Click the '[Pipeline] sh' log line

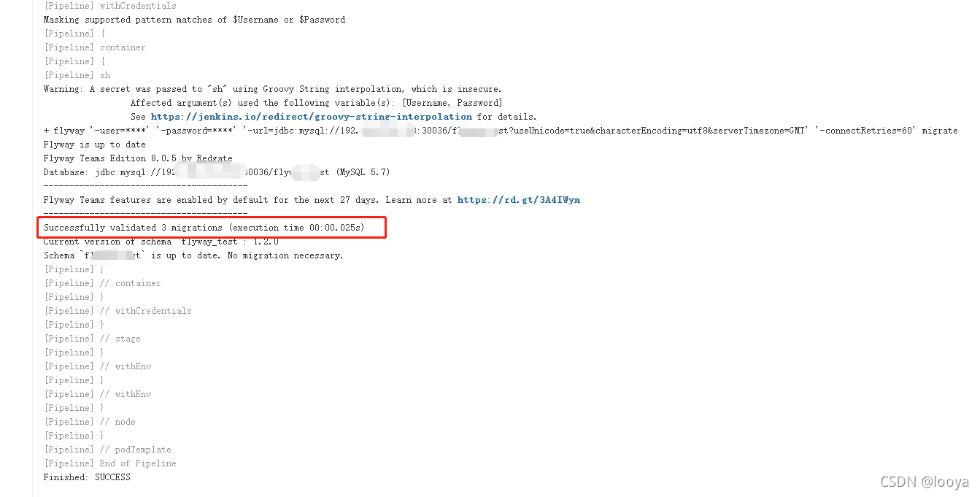point(77,75)
